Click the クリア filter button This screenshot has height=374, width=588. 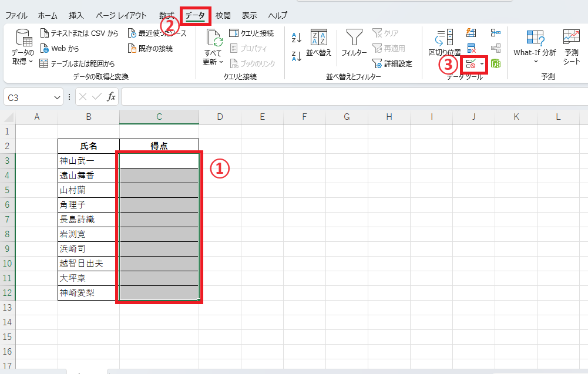point(385,33)
